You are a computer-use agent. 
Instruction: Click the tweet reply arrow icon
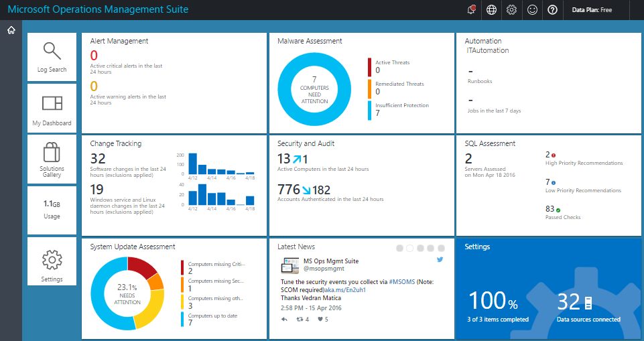284,319
